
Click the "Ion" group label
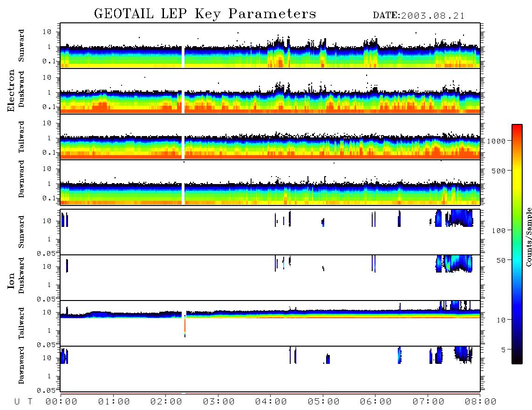coord(11,280)
